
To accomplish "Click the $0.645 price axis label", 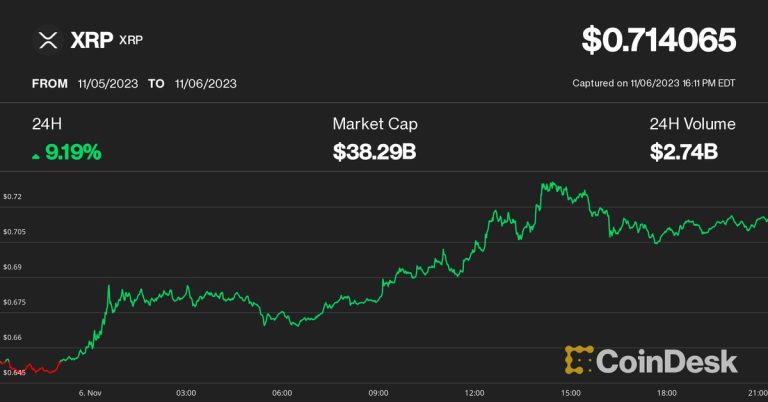I will tap(14, 373).
